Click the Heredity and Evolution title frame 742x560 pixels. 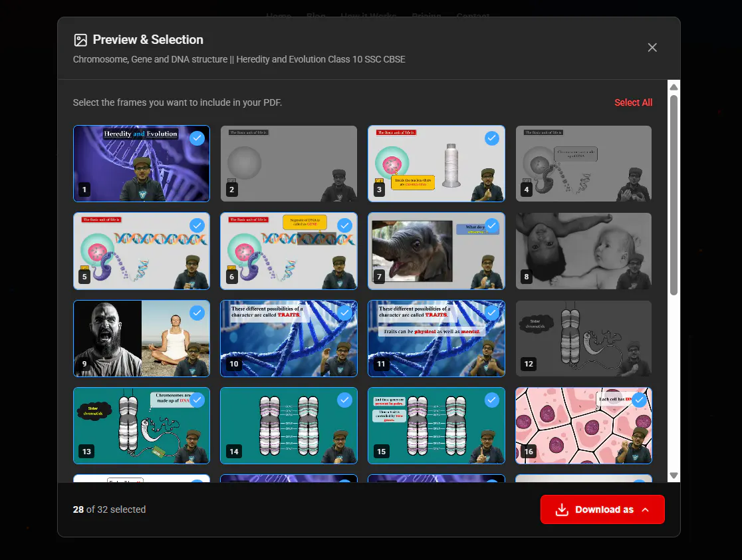[142, 164]
